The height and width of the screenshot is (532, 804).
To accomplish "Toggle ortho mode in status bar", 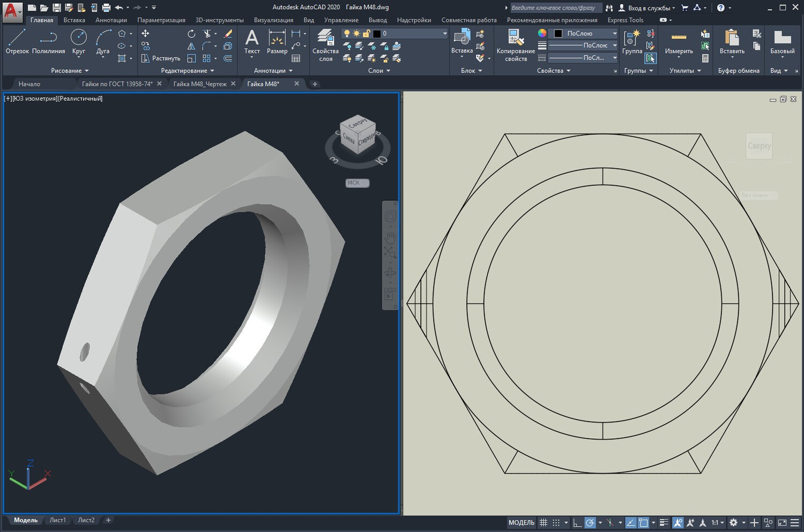I will (x=577, y=523).
